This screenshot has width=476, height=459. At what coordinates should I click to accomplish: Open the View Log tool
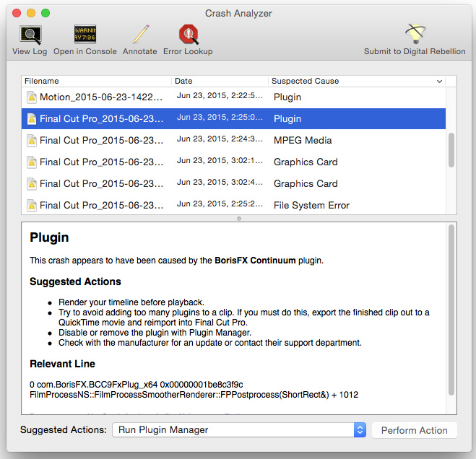point(30,40)
